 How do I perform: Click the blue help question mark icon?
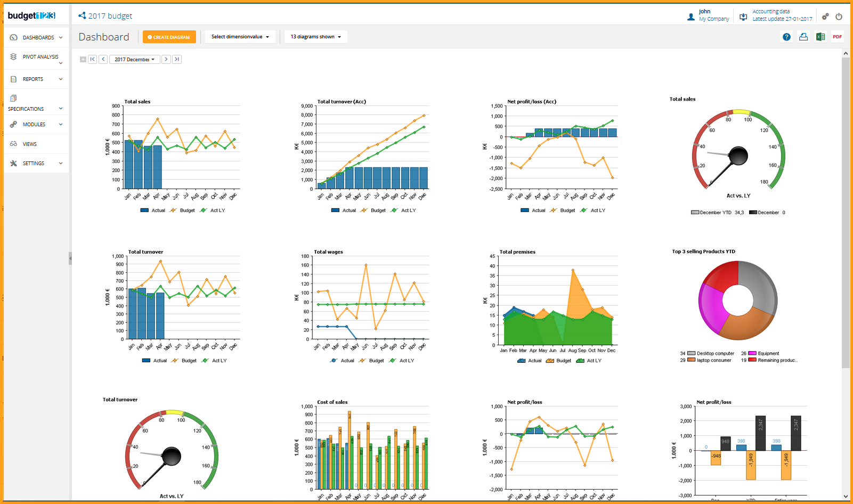click(786, 37)
